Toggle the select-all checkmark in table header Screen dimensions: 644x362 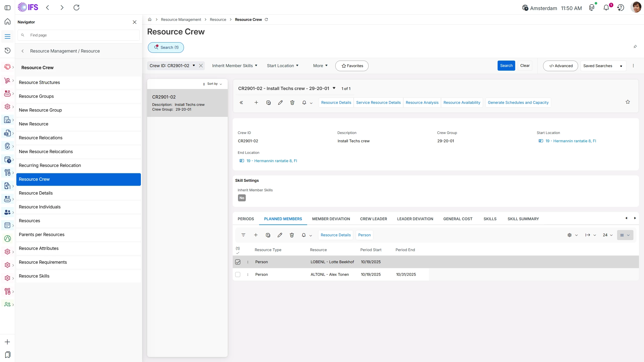click(238, 253)
